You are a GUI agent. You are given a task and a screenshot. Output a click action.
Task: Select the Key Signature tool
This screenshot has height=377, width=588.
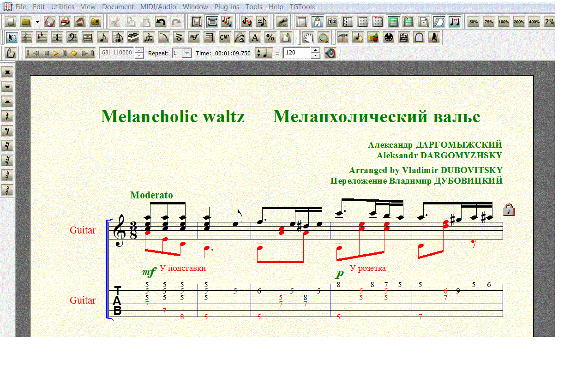(x=42, y=37)
